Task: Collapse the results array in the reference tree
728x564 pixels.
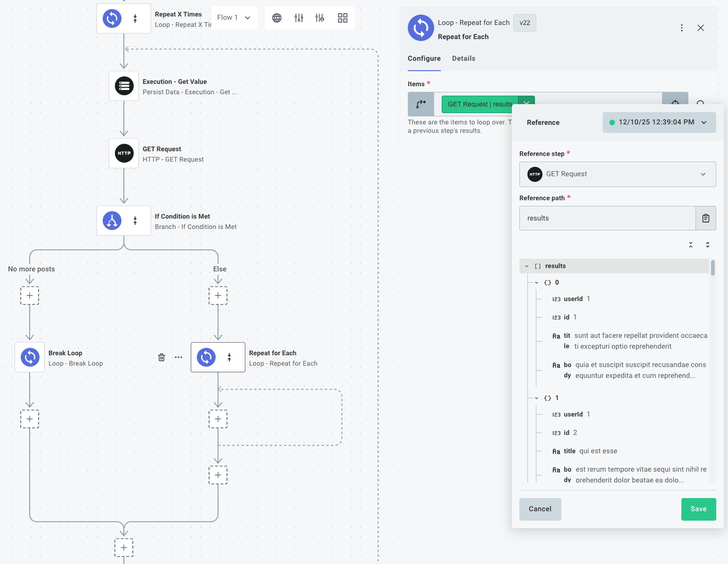Action: pyautogui.click(x=526, y=266)
